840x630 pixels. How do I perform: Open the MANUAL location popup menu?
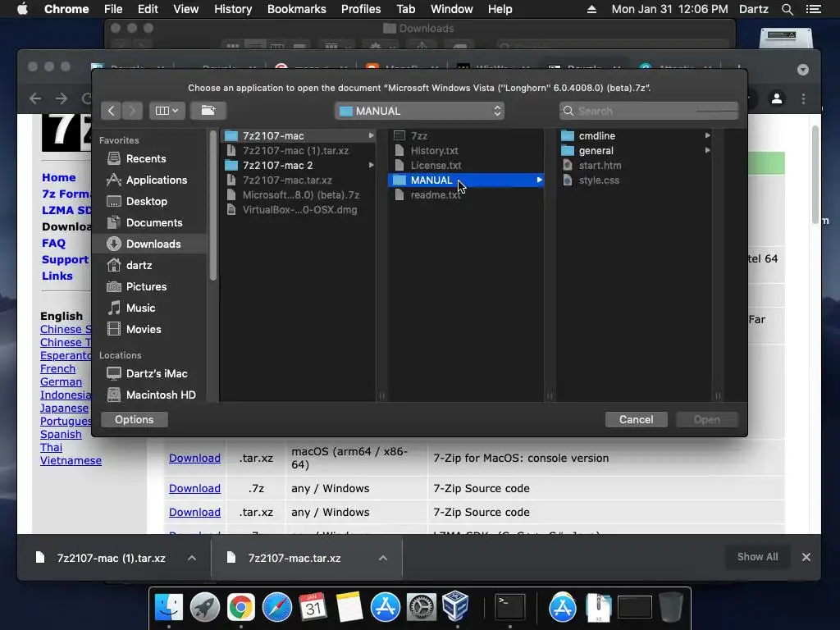click(x=419, y=111)
